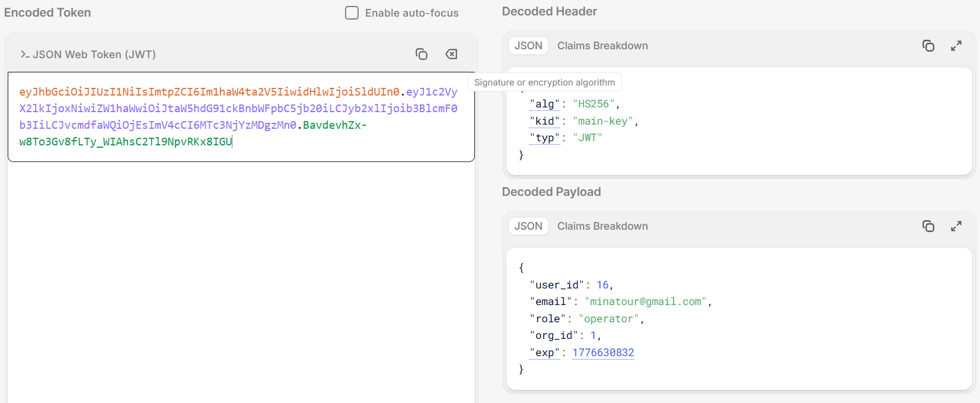The width and height of the screenshot is (980, 403).
Task: Switch to Claims Breakdown in Decoded Payload
Action: [602, 226]
